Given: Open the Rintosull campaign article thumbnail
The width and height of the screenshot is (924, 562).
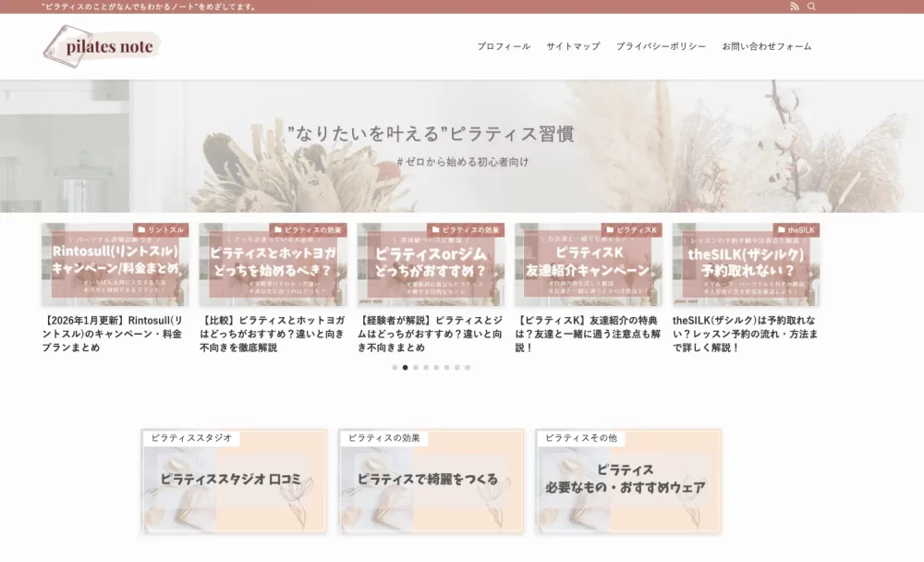Looking at the screenshot, I should click(x=115, y=268).
